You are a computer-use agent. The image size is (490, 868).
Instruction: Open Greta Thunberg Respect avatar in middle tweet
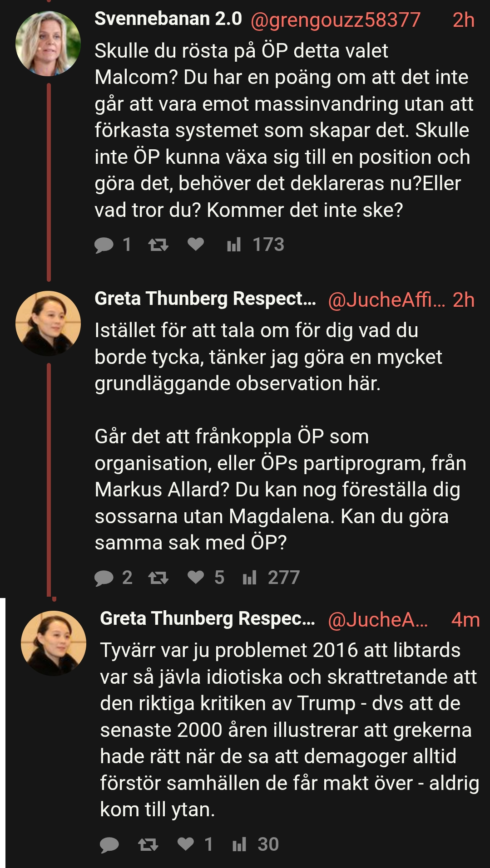48,323
